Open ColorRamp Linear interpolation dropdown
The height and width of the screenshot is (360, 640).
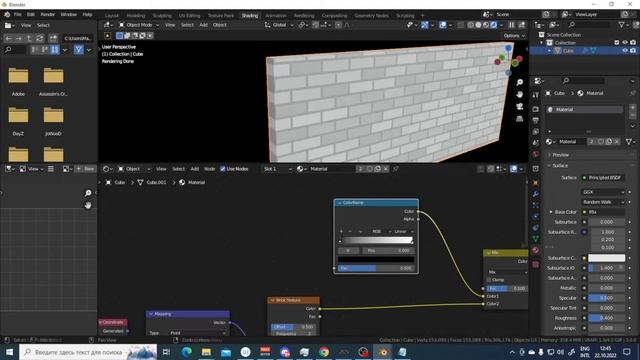[x=404, y=231]
